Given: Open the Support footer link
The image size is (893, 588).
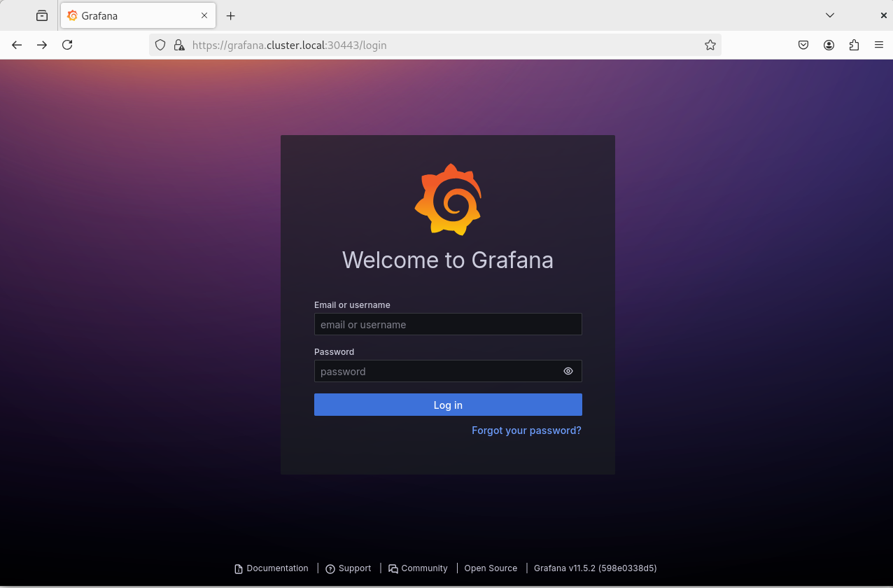Looking at the screenshot, I should click(x=349, y=568).
